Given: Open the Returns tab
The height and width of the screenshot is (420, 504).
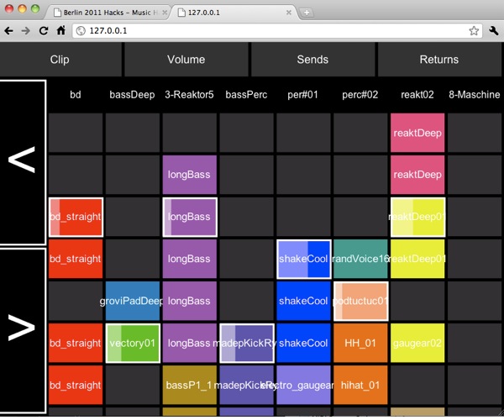Looking at the screenshot, I should tap(439, 60).
